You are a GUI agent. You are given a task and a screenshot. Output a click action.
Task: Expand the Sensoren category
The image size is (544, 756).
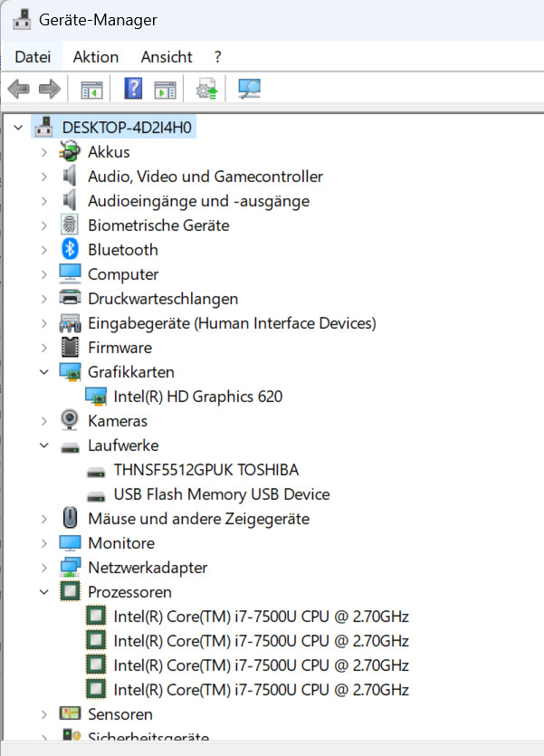43,714
